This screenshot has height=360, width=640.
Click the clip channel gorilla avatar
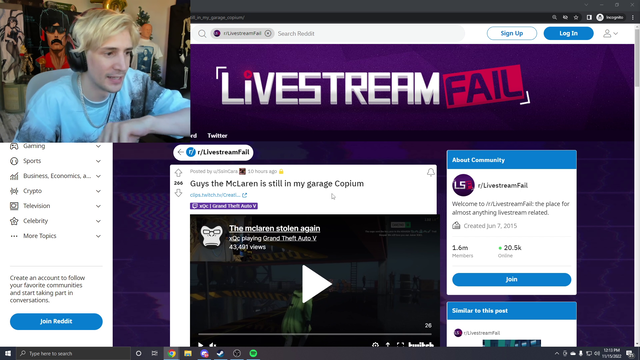[212, 236]
